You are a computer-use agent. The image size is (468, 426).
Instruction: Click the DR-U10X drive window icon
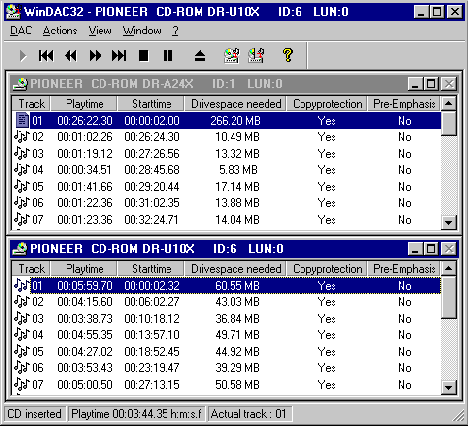pos(20,249)
